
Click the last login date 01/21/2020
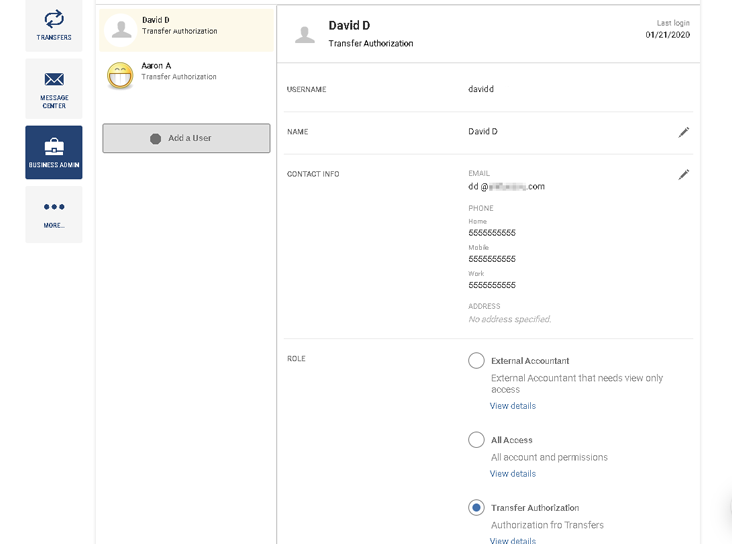(x=668, y=35)
